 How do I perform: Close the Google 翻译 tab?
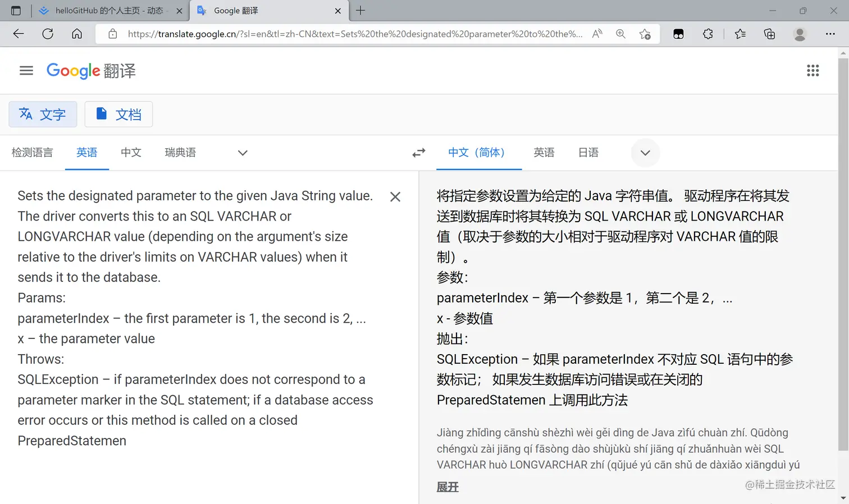point(337,11)
